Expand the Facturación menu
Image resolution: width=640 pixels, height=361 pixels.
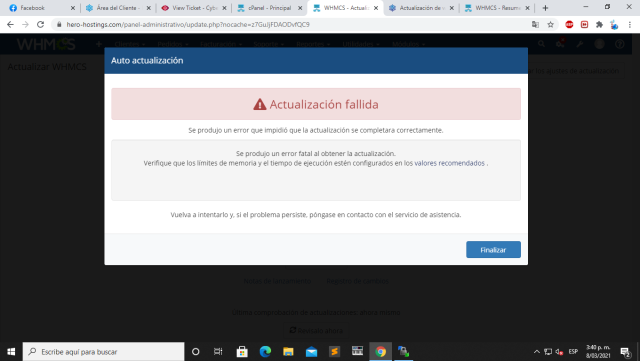tap(221, 44)
